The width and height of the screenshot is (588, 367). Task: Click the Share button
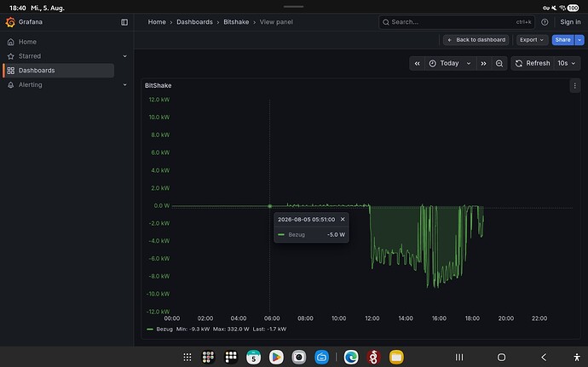562,40
